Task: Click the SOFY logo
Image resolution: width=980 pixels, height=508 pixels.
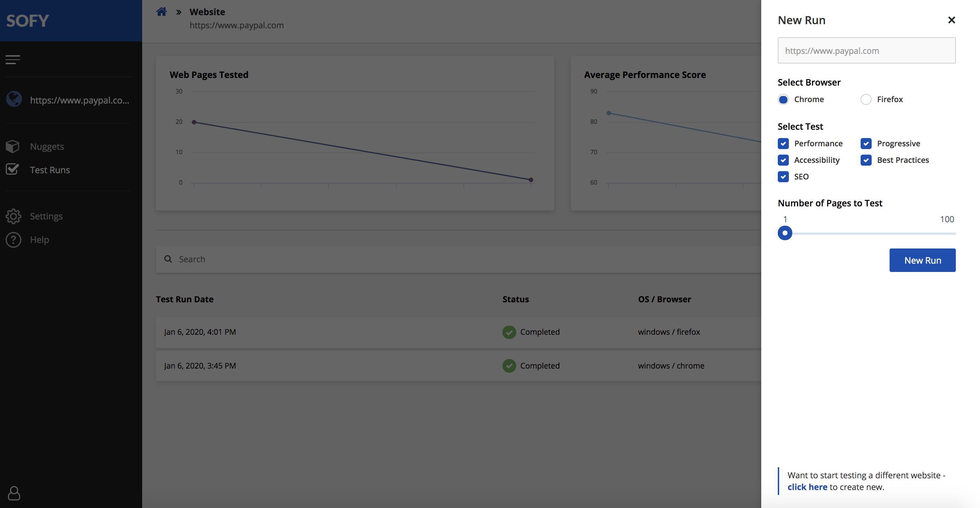Action: click(27, 21)
